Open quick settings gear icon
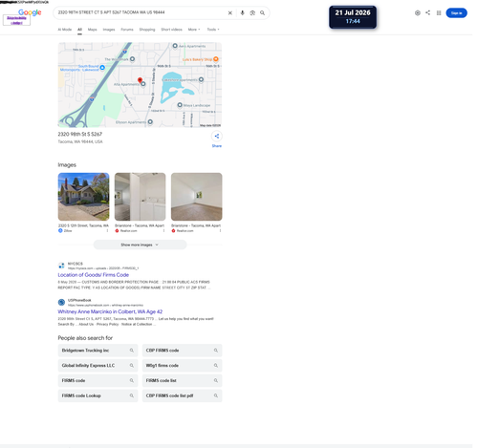478x448 pixels. click(x=418, y=13)
